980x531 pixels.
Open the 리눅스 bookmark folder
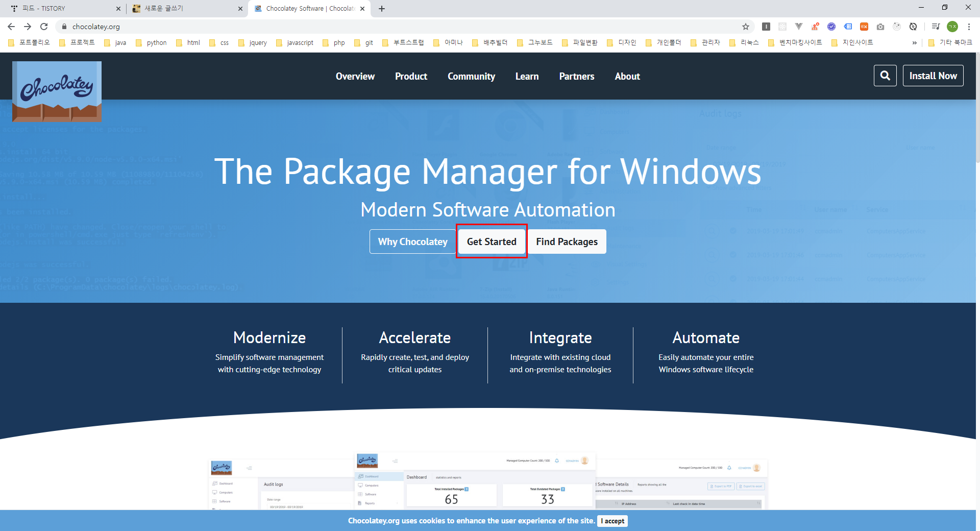click(x=744, y=43)
